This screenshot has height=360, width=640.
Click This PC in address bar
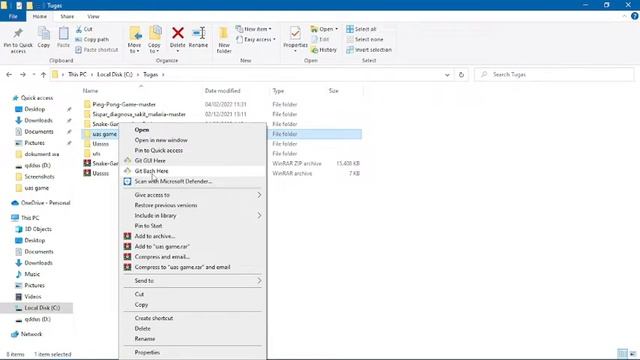tap(77, 75)
